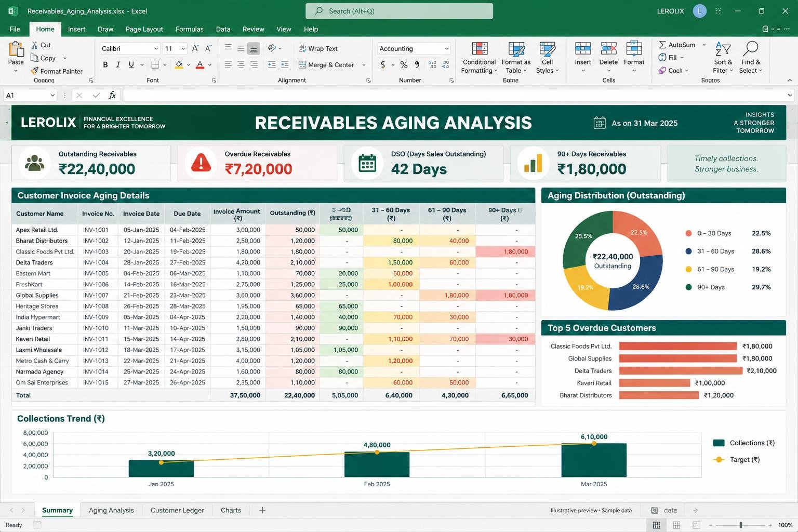Click the Fill button in Editing group
Image resolution: width=798 pixels, height=532 pixels.
point(668,58)
